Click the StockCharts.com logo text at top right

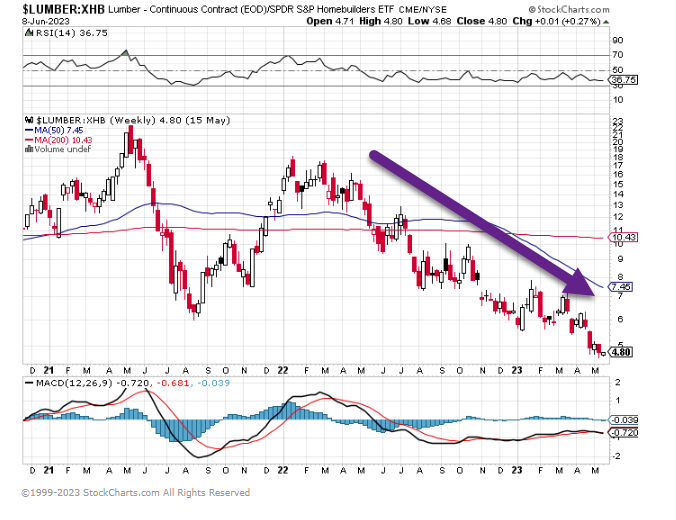(x=569, y=9)
